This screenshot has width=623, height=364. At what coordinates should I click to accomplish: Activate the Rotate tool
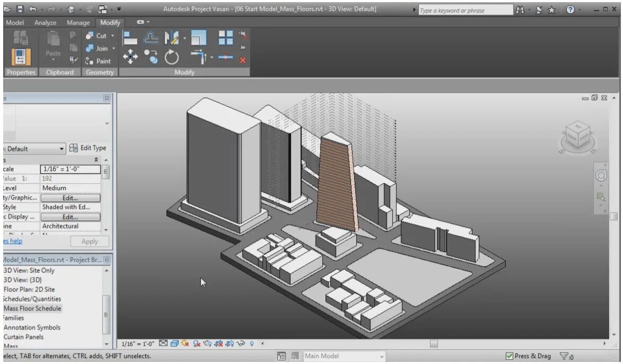172,57
